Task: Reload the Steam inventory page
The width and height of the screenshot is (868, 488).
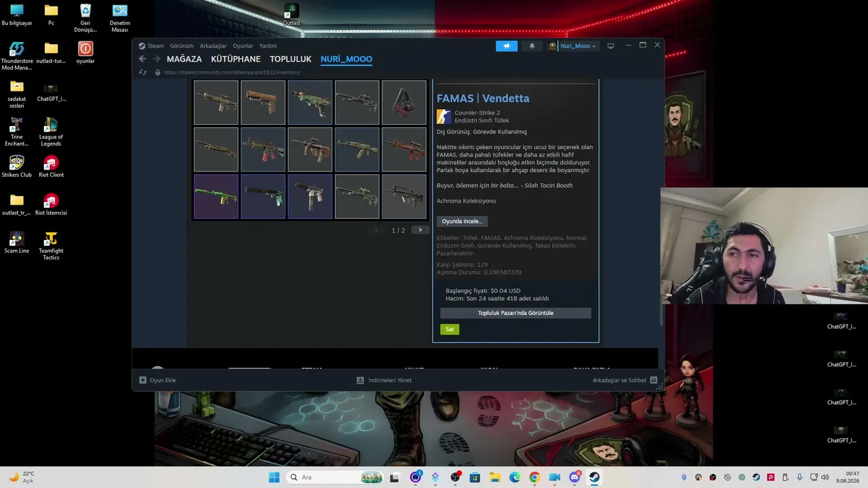Action: (x=142, y=73)
